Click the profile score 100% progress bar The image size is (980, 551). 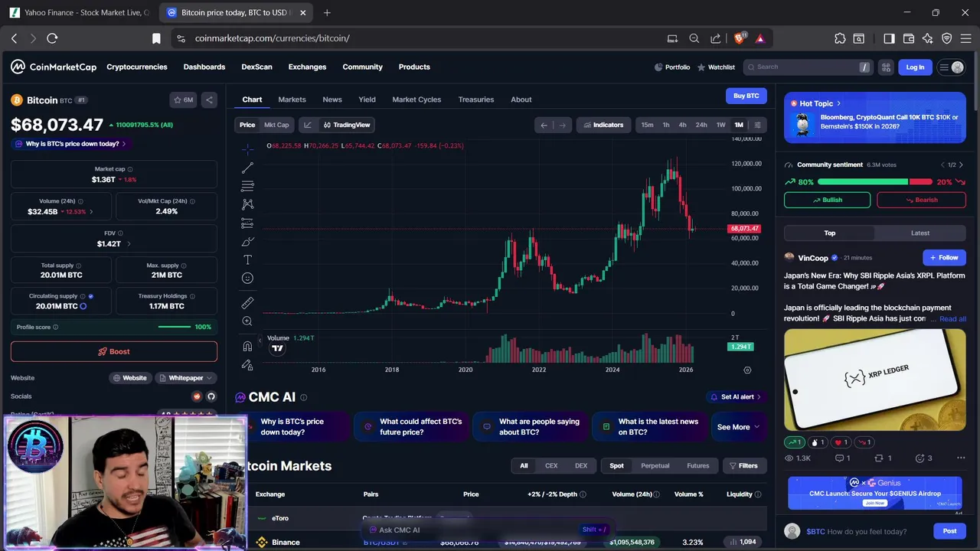[175, 327]
